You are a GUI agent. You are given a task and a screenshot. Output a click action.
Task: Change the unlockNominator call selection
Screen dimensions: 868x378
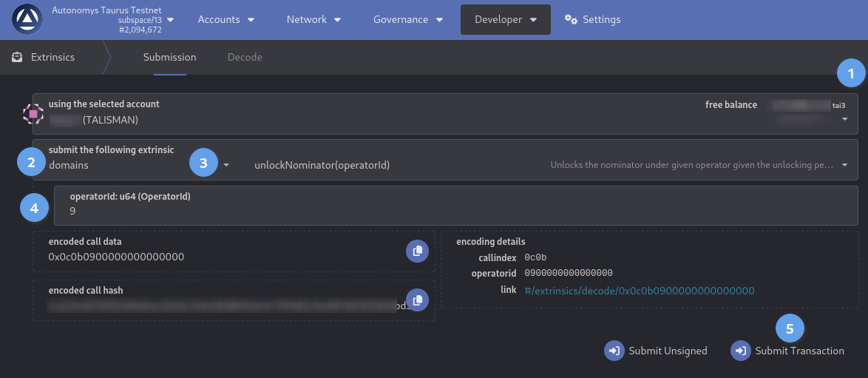[x=547, y=165]
